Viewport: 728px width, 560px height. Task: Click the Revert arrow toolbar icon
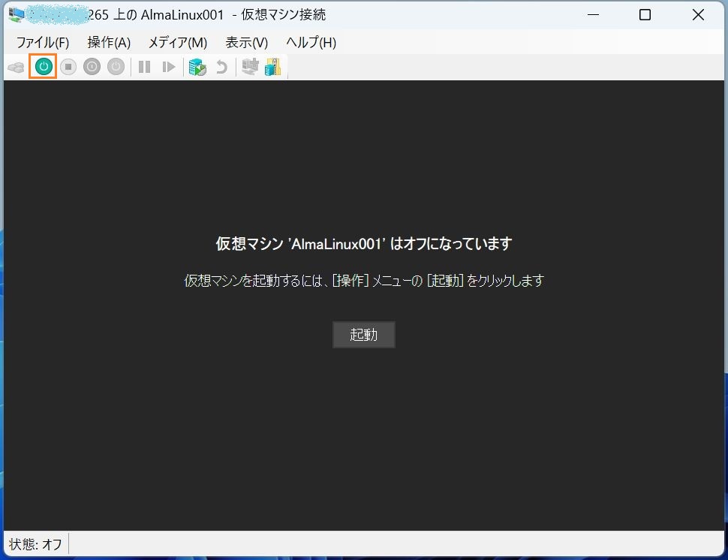(x=222, y=67)
